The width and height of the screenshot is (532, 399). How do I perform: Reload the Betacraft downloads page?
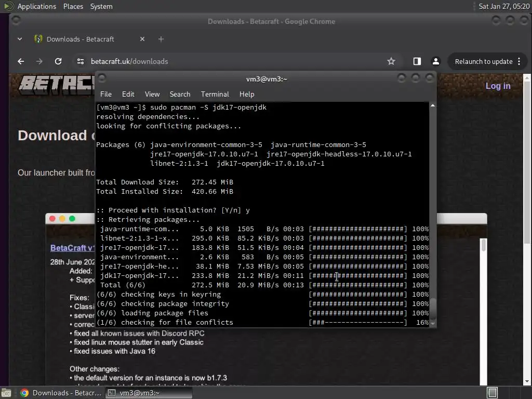coord(58,61)
